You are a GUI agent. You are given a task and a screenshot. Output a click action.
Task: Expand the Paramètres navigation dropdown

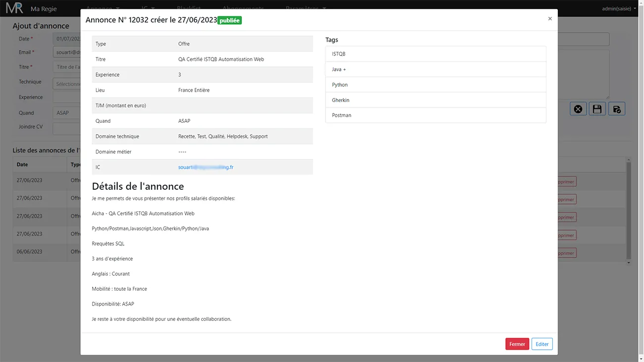pos(305,8)
